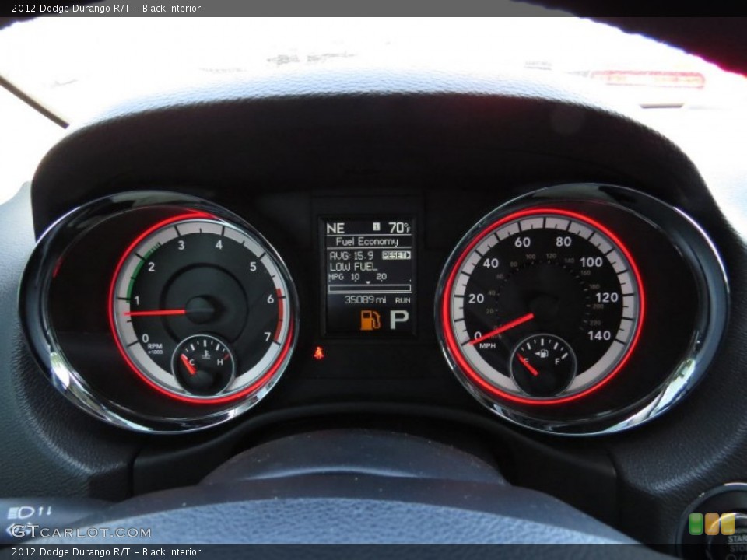Click the RPM x1000 label on tachometer
Viewport: 747px width, 560px height.
click(155, 348)
